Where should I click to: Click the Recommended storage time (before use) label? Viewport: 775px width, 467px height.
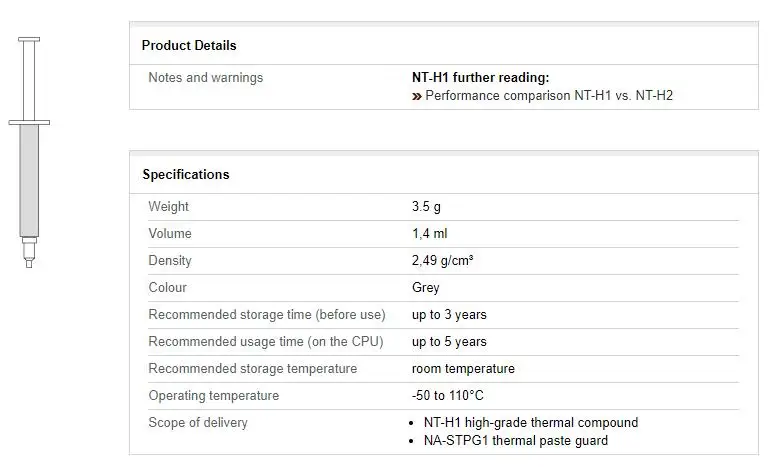[x=267, y=315]
